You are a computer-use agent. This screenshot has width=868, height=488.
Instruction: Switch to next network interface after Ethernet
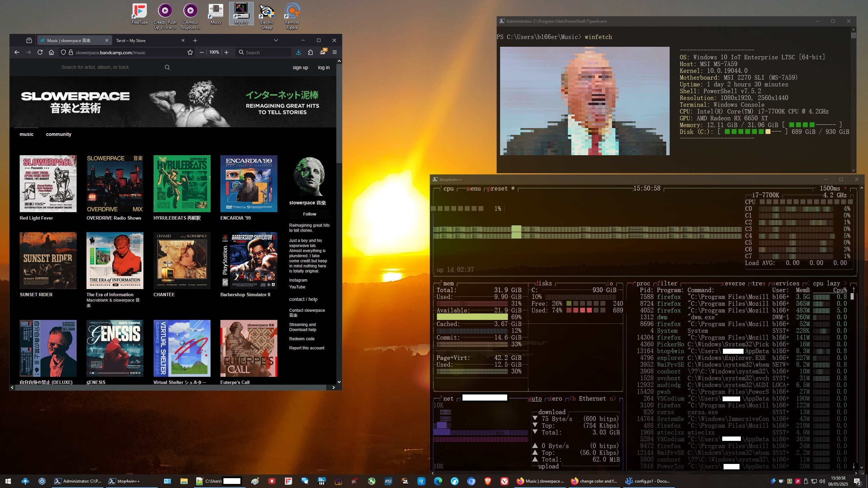pyautogui.click(x=613, y=399)
